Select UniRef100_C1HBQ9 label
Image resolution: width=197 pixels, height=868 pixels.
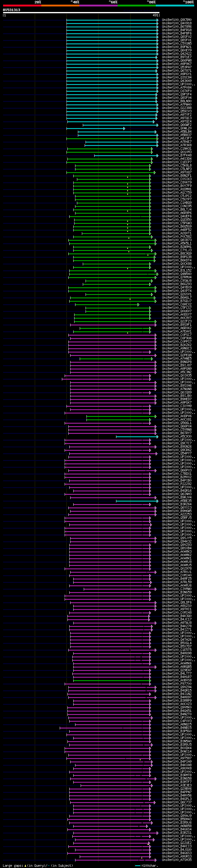tap(176, 203)
